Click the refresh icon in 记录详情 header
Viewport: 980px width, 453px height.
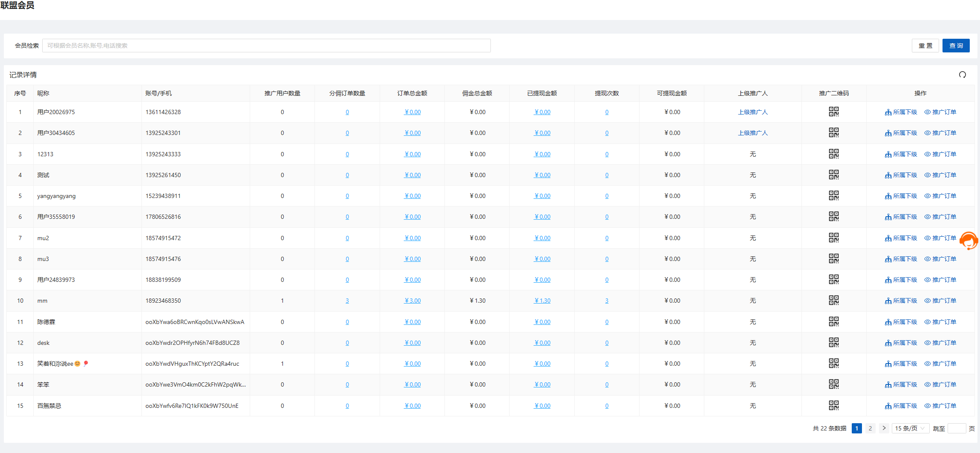point(962,75)
